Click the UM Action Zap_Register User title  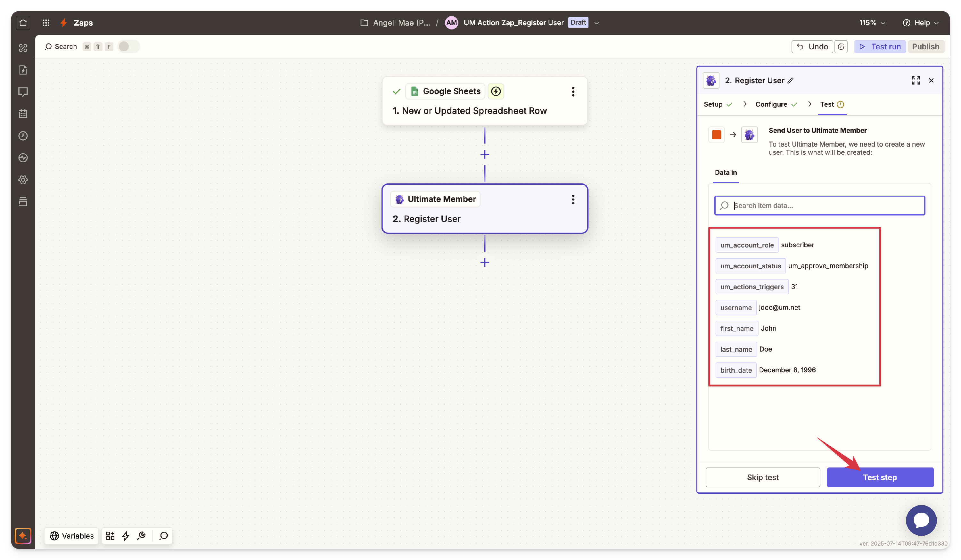coord(513,23)
